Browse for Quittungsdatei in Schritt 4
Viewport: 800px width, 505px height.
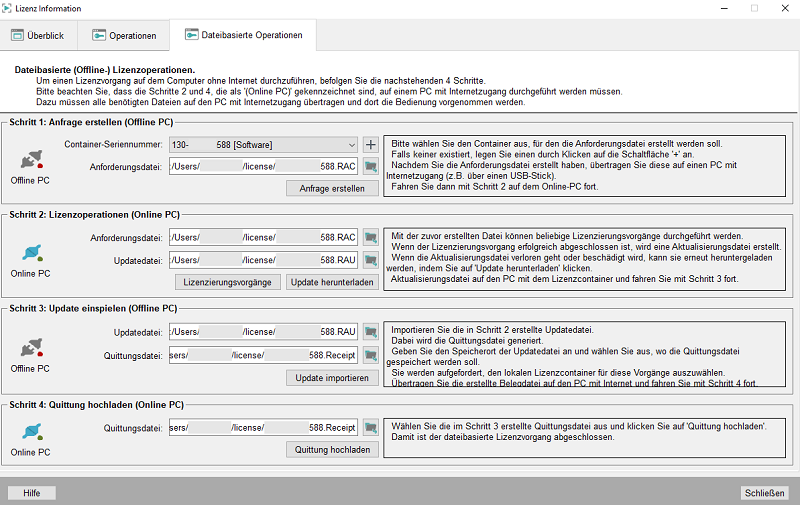pyautogui.click(x=370, y=427)
